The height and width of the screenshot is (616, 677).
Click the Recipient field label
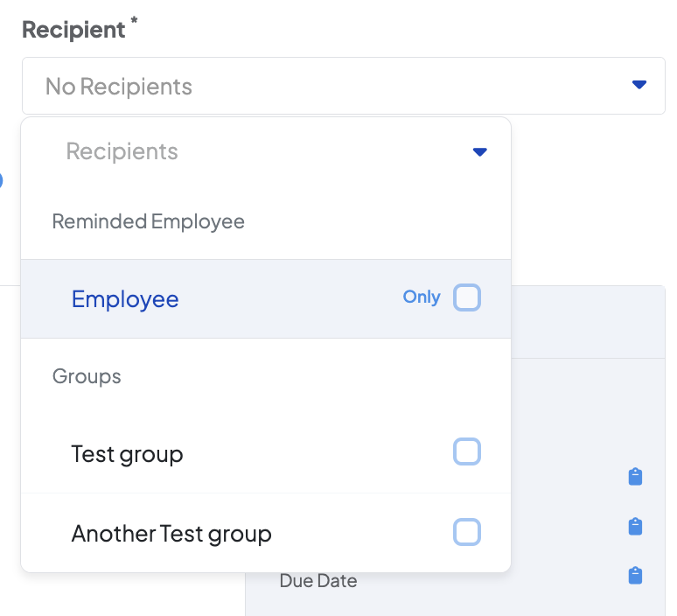pos(73,29)
